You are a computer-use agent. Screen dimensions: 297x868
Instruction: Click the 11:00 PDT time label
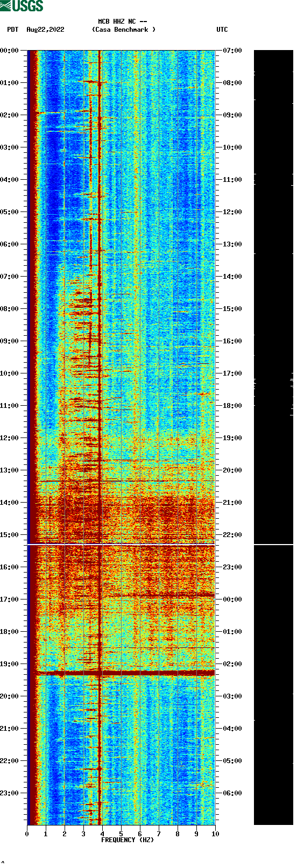click(x=10, y=406)
